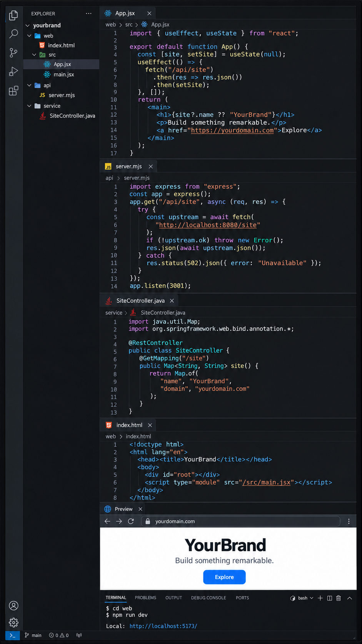Reload the preview page
362x644 pixels.
click(131, 521)
